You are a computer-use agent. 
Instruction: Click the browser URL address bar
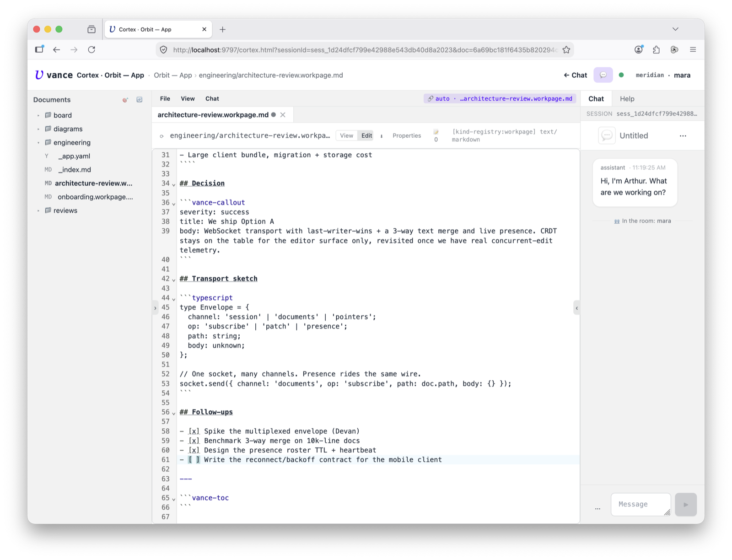pos(364,50)
